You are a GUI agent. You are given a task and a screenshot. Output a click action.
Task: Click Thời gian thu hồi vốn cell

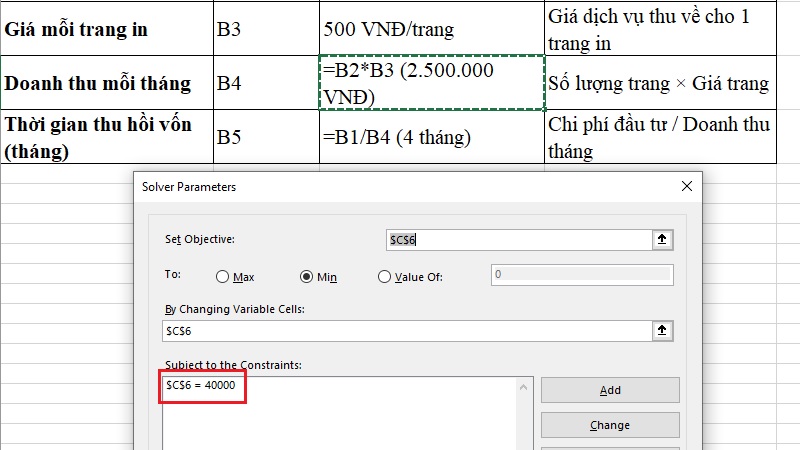pyautogui.click(x=107, y=137)
